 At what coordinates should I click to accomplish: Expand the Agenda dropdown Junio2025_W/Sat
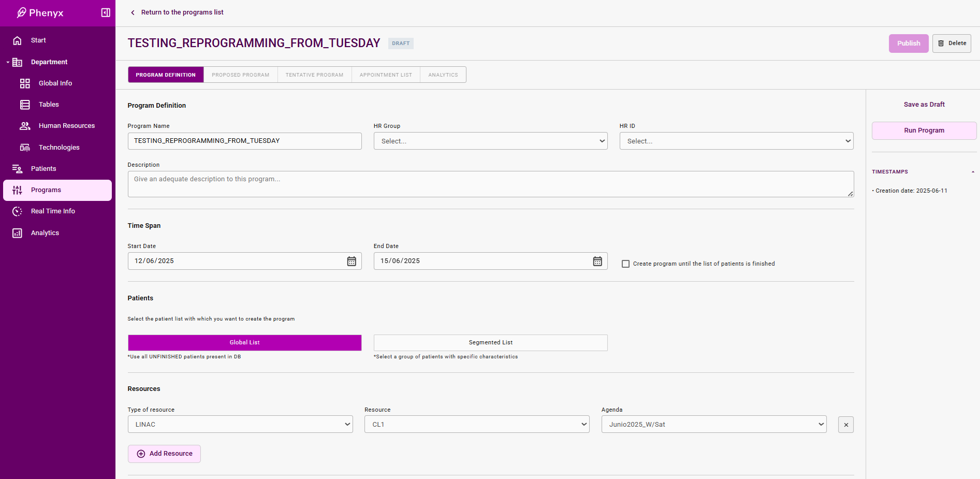point(713,425)
